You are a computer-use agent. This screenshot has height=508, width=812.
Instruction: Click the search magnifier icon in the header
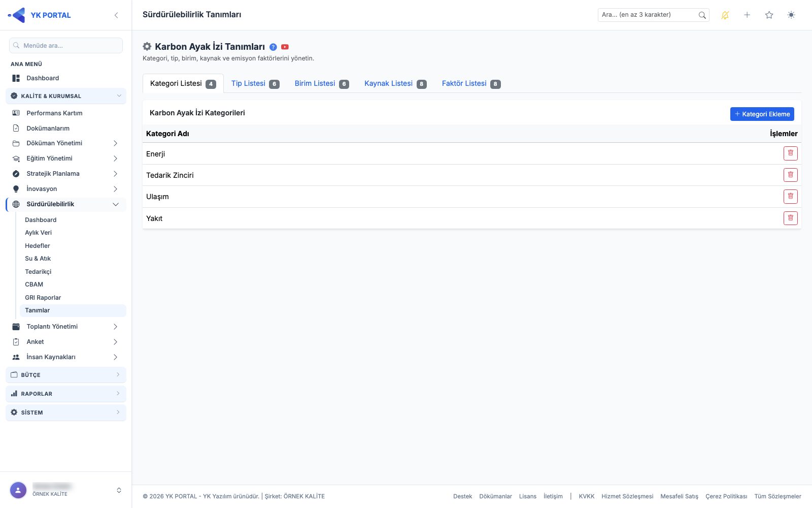click(702, 15)
